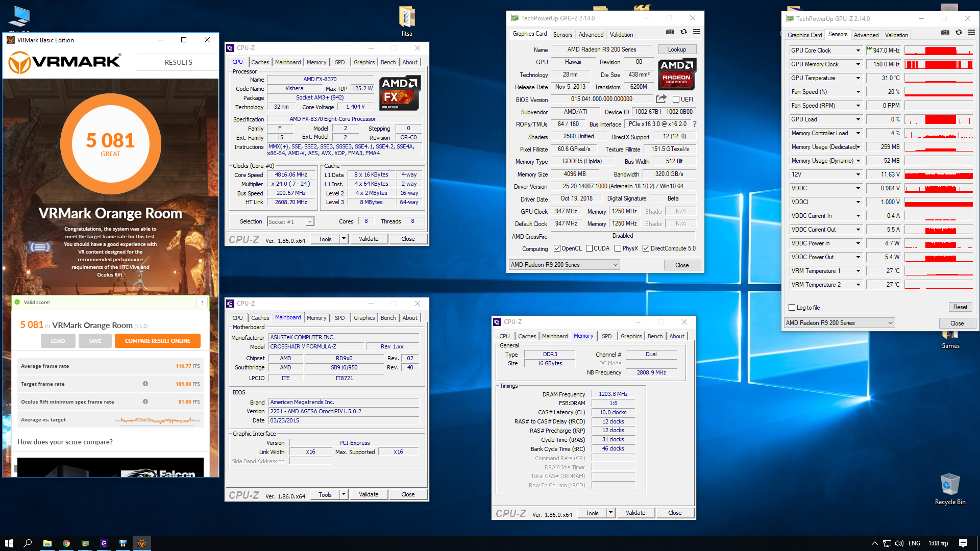The image size is (980, 551).
Task: Open the Fan Speed (RPM) sensor dropdown
Action: 858,106
